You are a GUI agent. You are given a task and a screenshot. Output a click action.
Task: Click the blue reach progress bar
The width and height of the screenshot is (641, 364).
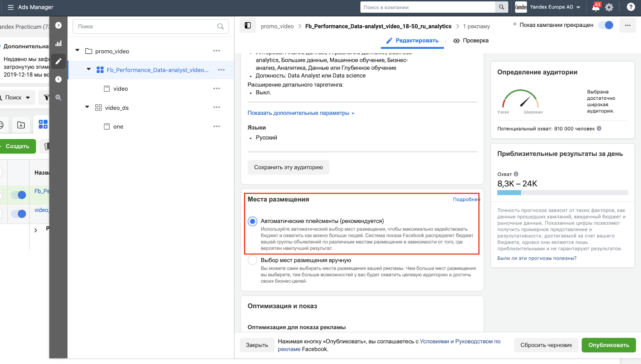coord(509,192)
